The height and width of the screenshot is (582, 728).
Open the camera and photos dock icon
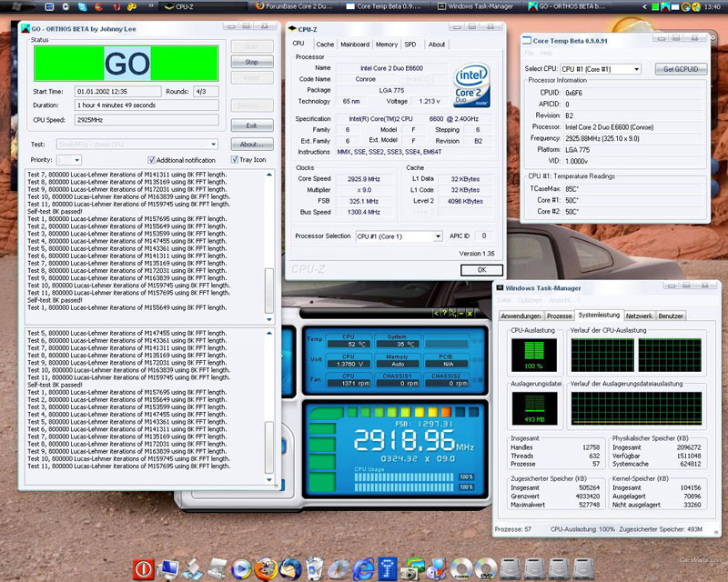click(412, 568)
